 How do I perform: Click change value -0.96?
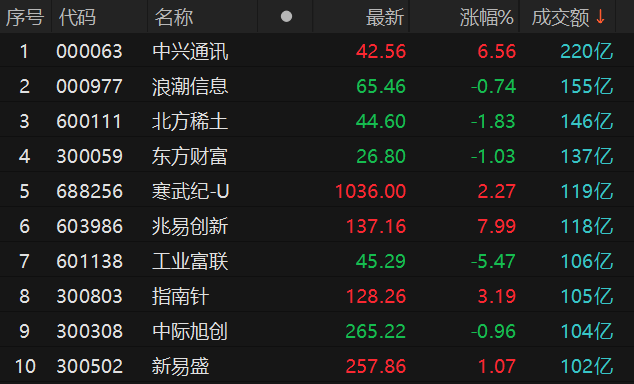pos(493,331)
